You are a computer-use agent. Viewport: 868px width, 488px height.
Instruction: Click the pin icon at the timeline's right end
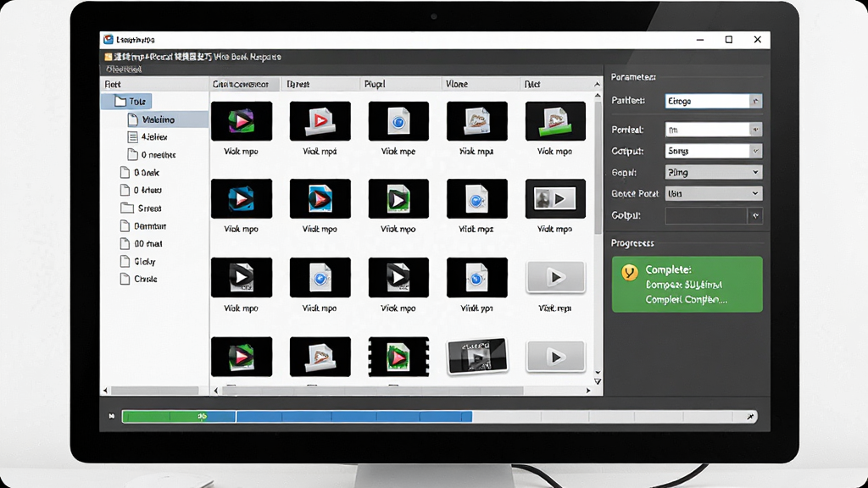tap(750, 417)
